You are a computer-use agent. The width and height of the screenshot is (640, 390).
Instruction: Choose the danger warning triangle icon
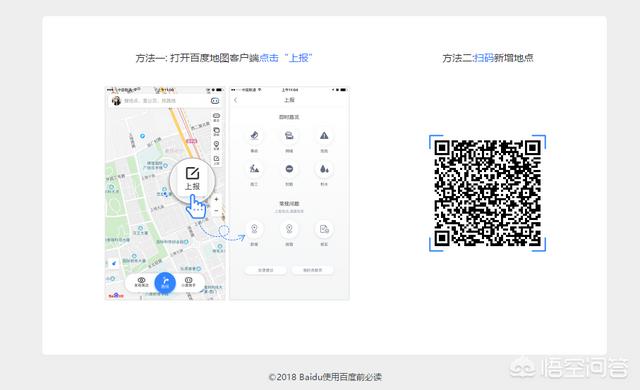click(x=324, y=136)
